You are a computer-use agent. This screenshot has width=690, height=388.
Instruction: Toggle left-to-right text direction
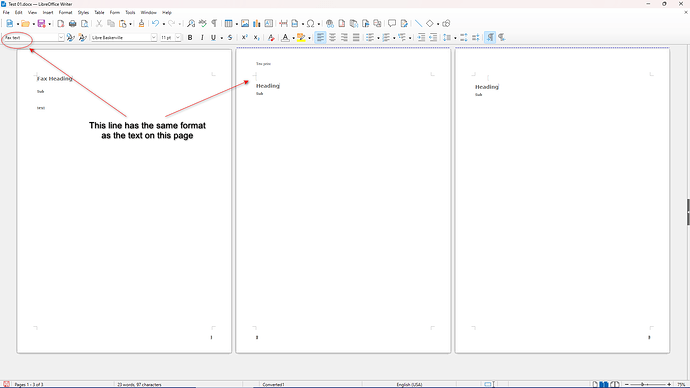490,38
